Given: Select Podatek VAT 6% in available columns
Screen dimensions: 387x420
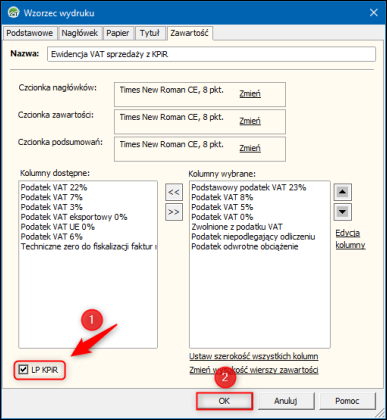Looking at the screenshot, I should coord(88,237).
